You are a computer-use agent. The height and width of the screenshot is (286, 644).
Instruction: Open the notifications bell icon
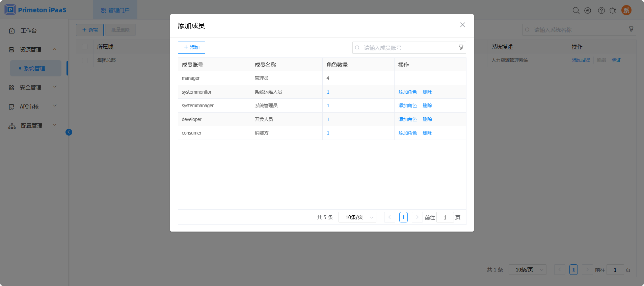(613, 10)
